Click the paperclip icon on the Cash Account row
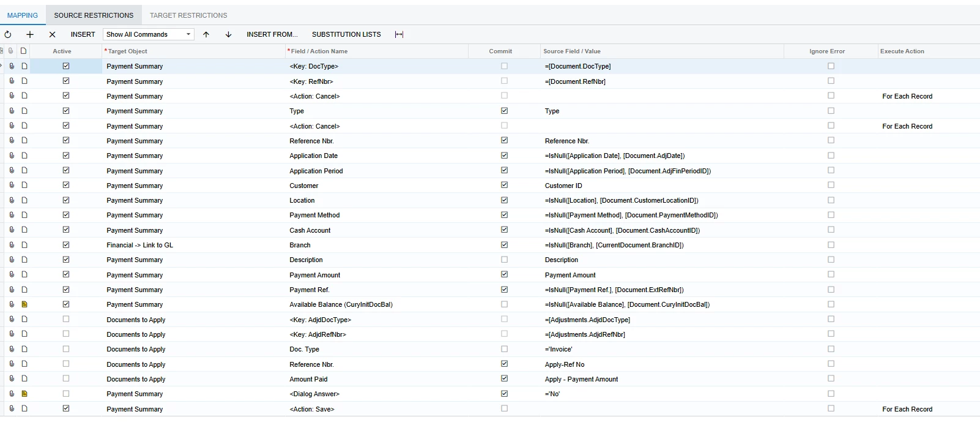The image size is (980, 425). (x=12, y=230)
